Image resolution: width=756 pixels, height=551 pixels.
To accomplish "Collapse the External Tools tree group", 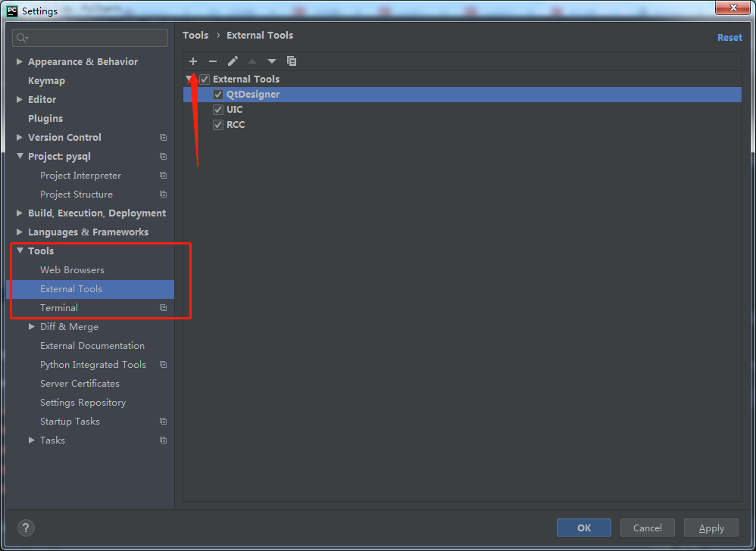I will tap(189, 79).
